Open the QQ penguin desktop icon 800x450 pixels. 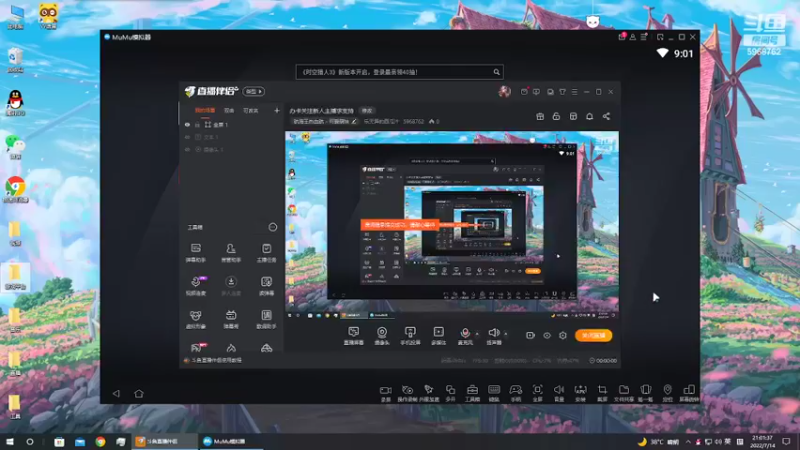pyautogui.click(x=15, y=103)
